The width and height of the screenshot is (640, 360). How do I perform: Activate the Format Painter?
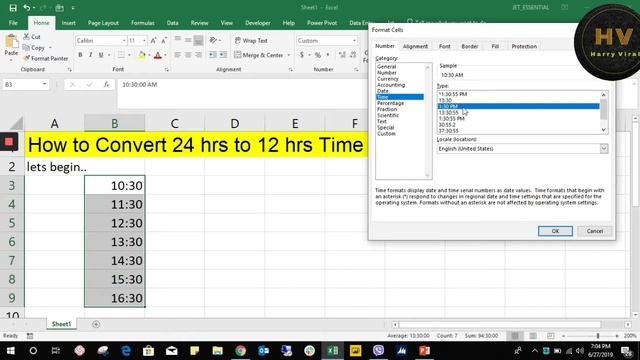click(46, 59)
